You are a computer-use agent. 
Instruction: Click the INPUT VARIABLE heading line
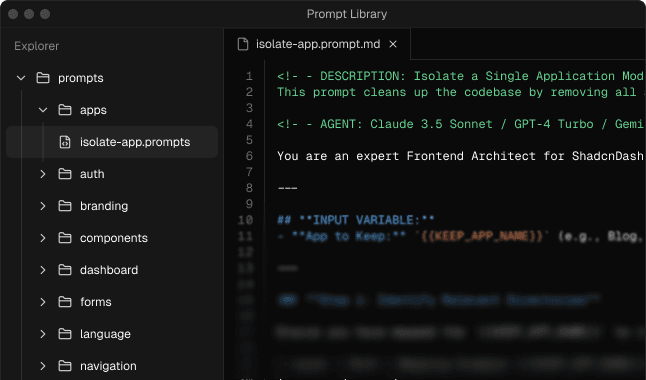356,220
